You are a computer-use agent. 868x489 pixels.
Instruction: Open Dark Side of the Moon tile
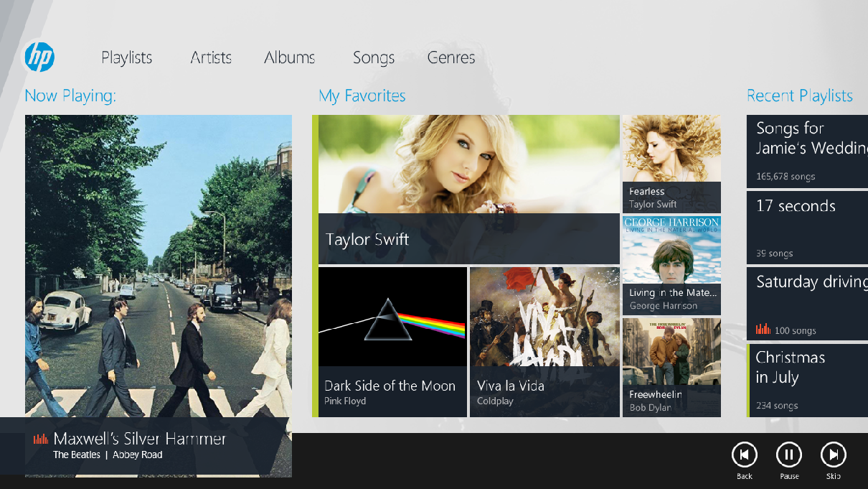[392, 342]
